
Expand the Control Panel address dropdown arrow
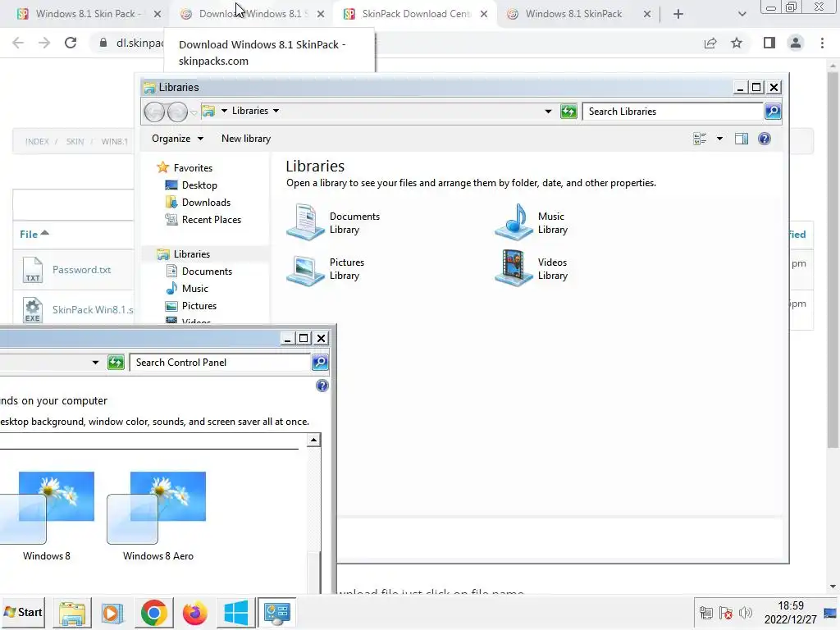(95, 363)
